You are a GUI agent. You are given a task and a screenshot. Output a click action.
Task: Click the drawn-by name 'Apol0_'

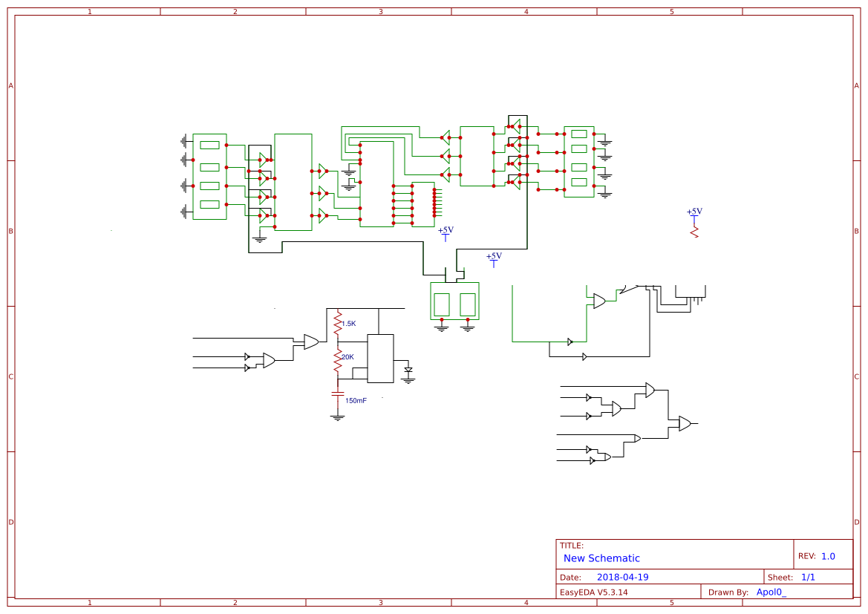click(771, 592)
